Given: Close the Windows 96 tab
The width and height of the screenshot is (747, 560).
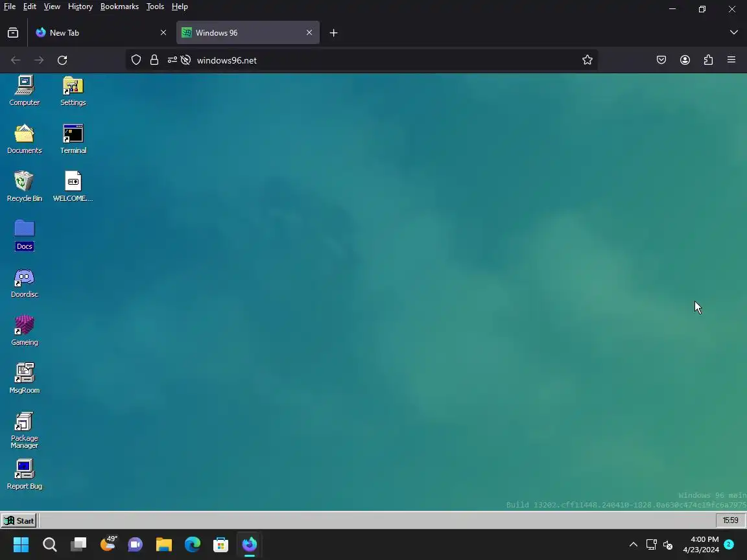Looking at the screenshot, I should pos(309,33).
